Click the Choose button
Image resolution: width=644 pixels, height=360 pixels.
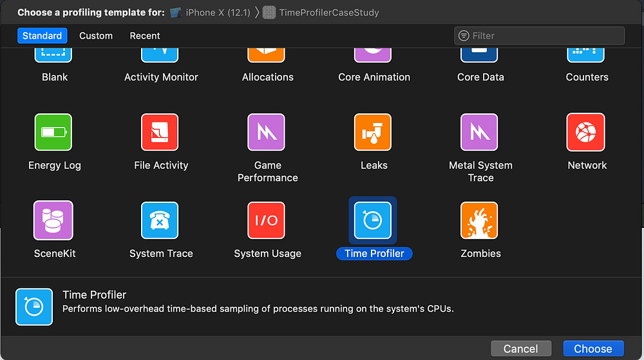593,348
